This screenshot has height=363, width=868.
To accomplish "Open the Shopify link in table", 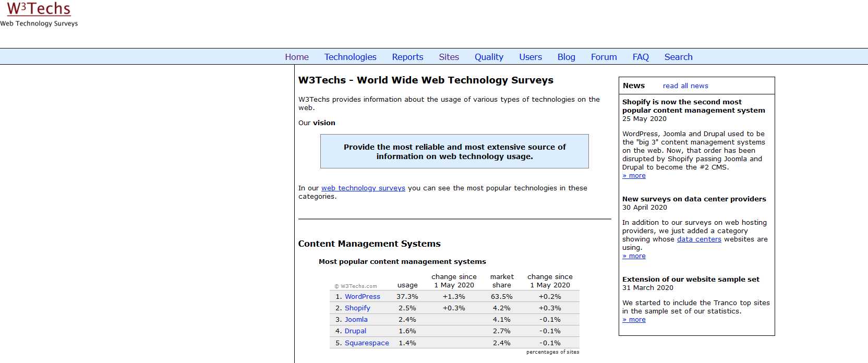I will 357,308.
